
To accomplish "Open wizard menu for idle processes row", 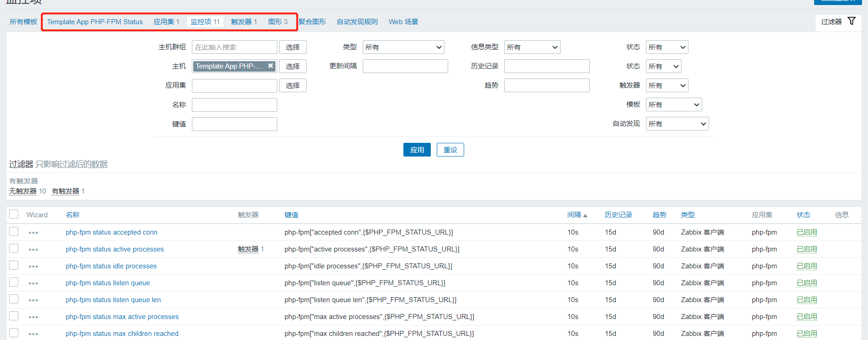I will tap(33, 267).
